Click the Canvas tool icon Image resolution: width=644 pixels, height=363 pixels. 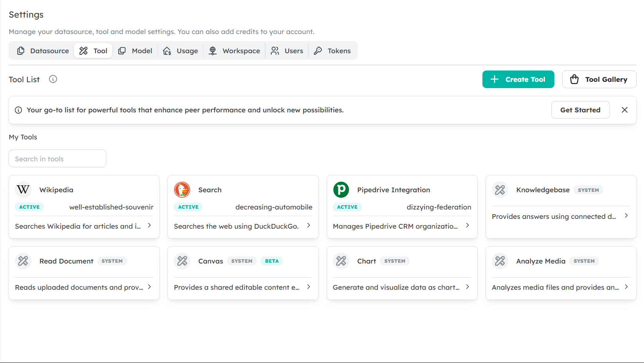pyautogui.click(x=182, y=261)
